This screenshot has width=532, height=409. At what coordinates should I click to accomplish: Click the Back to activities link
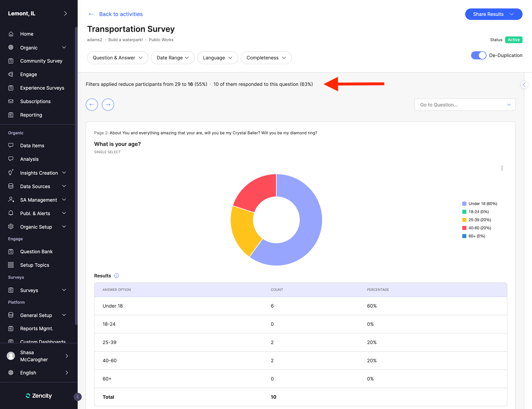click(121, 14)
